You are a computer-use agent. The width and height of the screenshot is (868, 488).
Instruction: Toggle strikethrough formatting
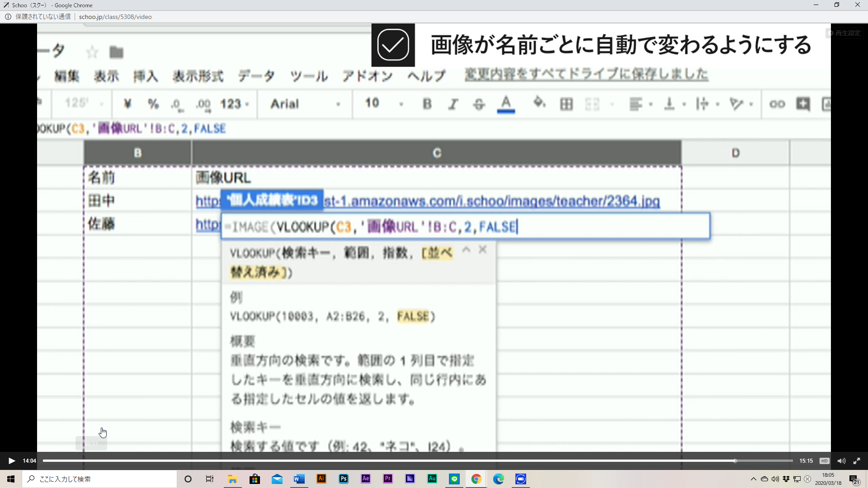point(479,104)
